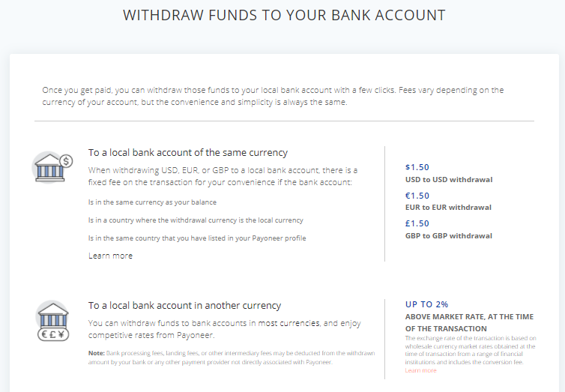The image size is (565, 392).
Task: Open the Learn more link under same currency
Action: tap(110, 256)
